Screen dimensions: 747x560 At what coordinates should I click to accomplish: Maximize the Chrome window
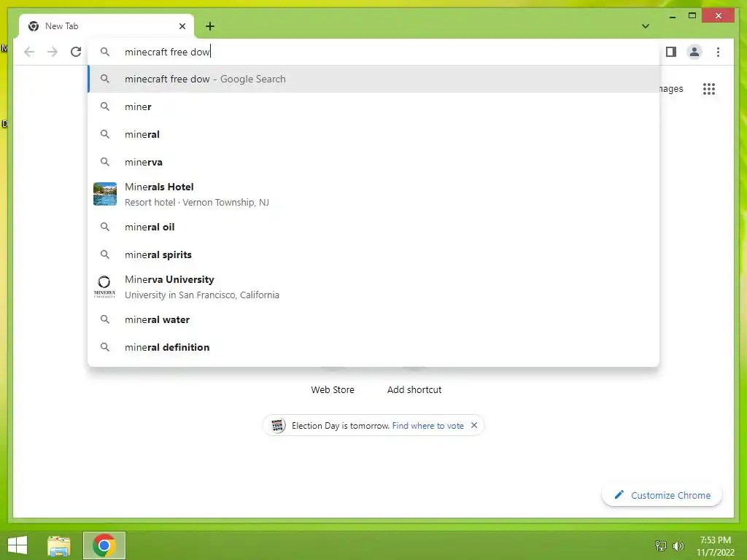(692, 16)
